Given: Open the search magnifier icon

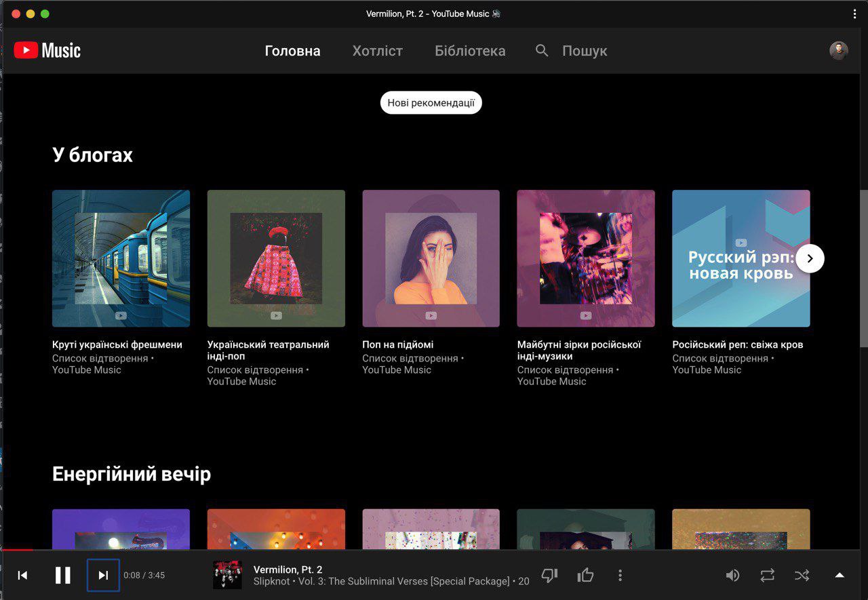Looking at the screenshot, I should pos(542,51).
